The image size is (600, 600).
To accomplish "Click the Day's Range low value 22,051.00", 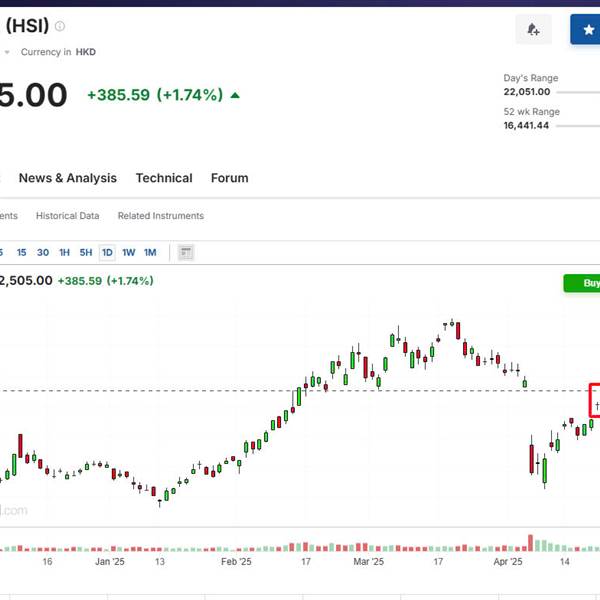I will (x=527, y=92).
